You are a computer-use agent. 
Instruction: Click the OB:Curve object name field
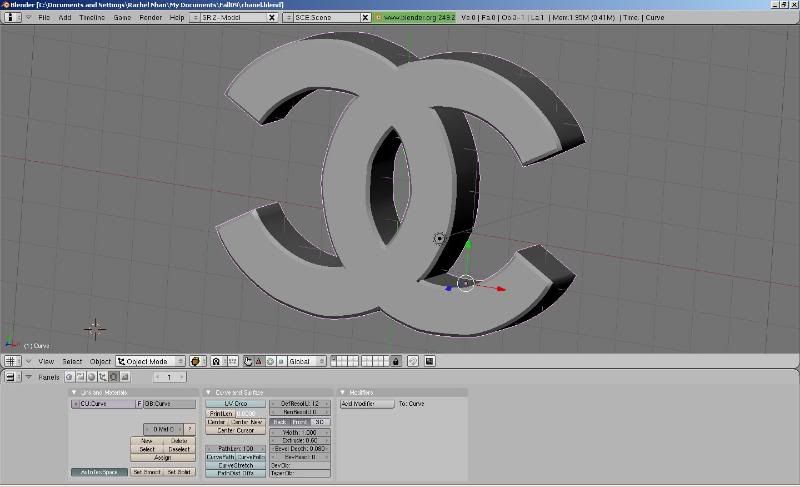point(169,403)
